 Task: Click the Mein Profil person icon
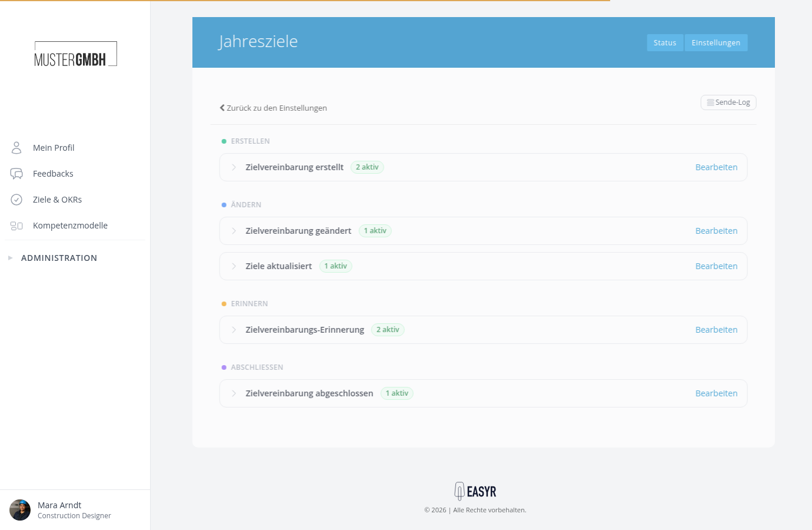16,147
